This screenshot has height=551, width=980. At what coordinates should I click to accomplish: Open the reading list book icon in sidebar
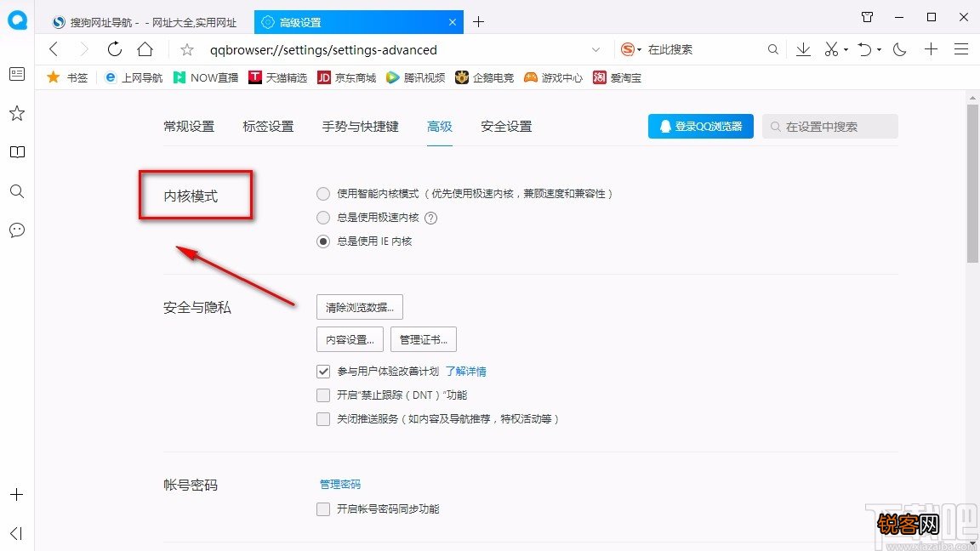click(16, 151)
